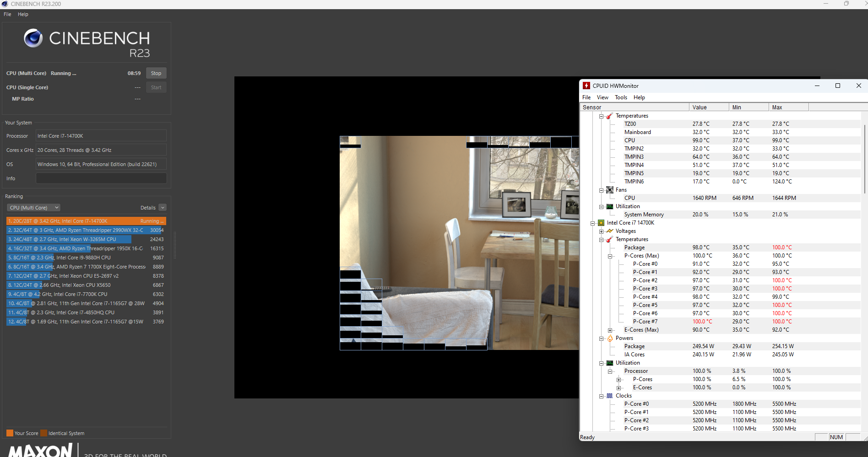Viewport: 868px width, 457px height.
Task: Select the TMPIN6 temperature row
Action: [721, 182]
